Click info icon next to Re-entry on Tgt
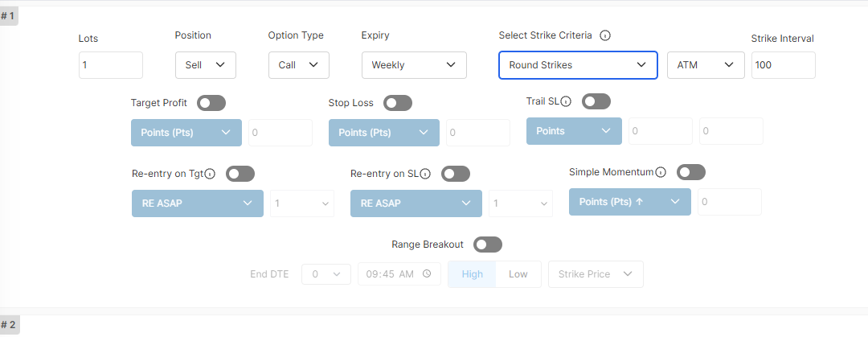868x337 pixels. click(x=210, y=174)
